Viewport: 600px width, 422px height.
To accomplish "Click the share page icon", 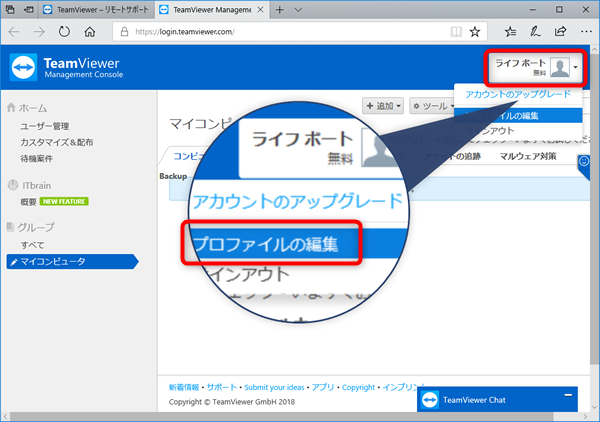I will (560, 31).
